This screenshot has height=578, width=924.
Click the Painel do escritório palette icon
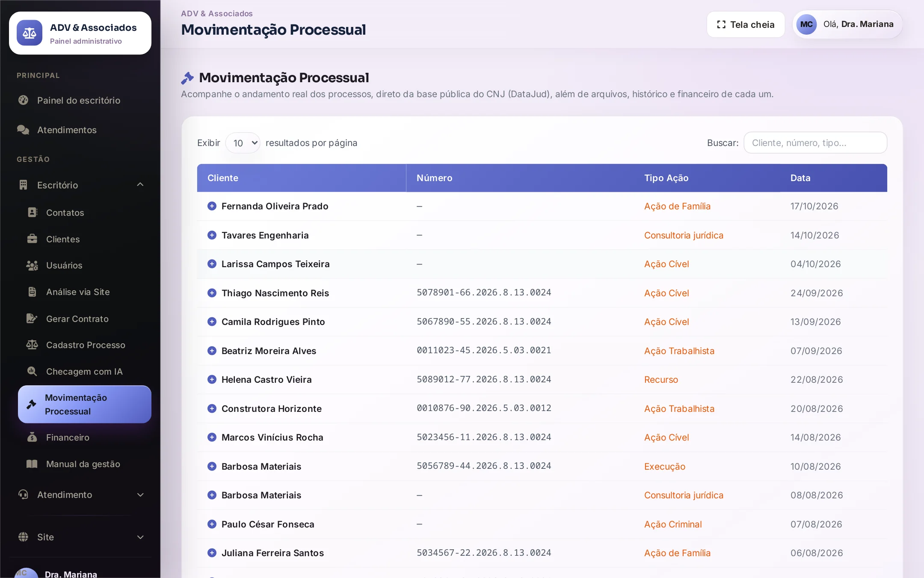[x=24, y=100]
